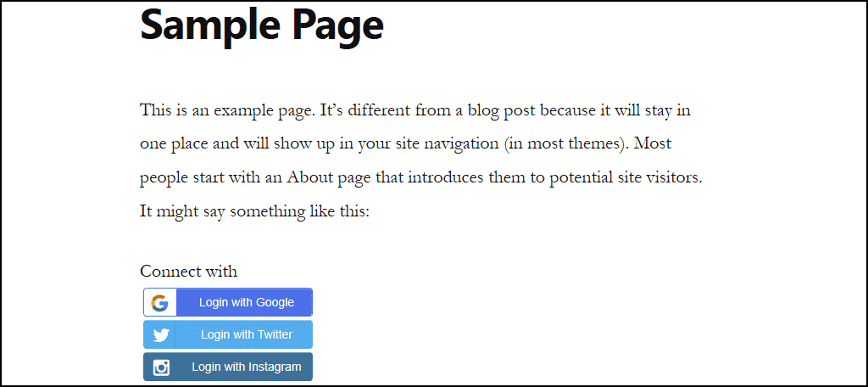Click the word "Connect" above the login buttons
This screenshot has height=387, width=868.
point(170,271)
